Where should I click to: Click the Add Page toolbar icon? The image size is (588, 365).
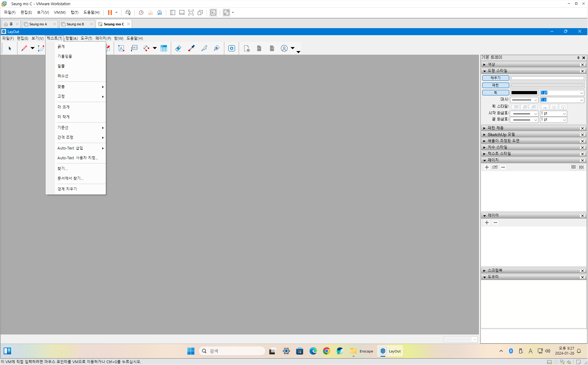click(247, 48)
